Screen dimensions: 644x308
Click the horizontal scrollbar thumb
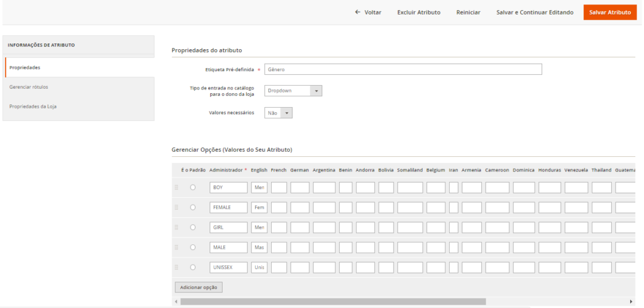[x=333, y=302]
